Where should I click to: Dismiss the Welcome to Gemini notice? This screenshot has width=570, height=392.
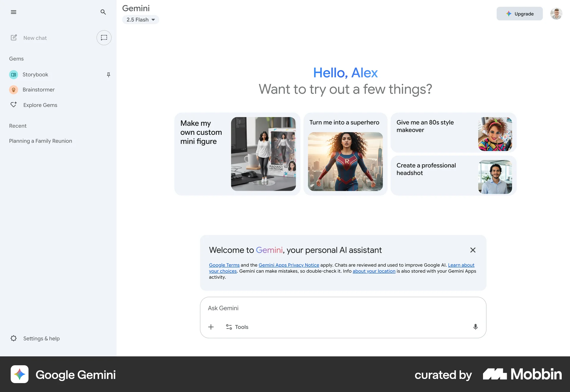click(x=473, y=250)
